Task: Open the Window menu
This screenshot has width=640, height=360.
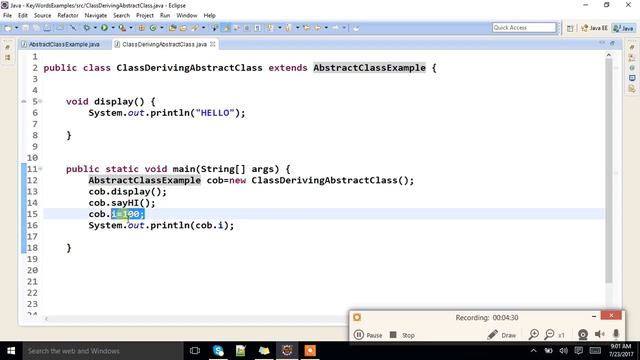Action: pyautogui.click(x=187, y=16)
